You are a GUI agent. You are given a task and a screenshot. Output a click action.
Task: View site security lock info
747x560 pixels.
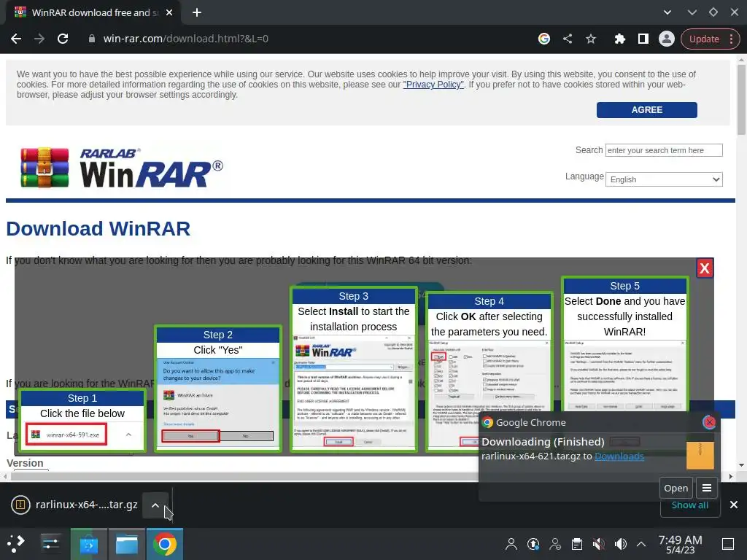pos(91,39)
